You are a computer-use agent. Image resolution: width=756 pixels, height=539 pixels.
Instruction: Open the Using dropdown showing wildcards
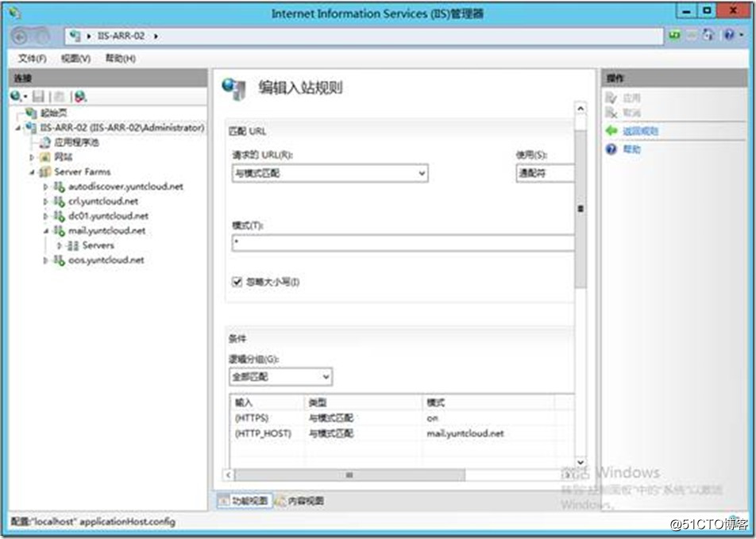(x=546, y=173)
